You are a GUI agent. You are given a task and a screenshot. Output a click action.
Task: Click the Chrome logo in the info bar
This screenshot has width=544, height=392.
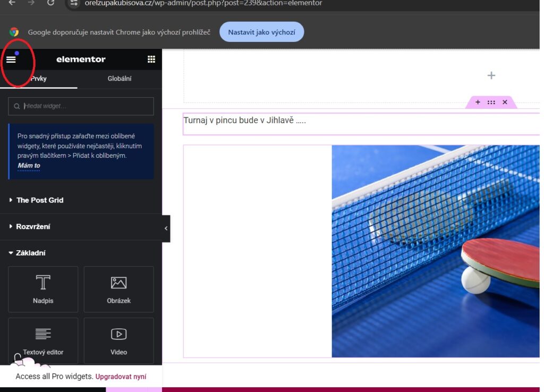pos(14,32)
